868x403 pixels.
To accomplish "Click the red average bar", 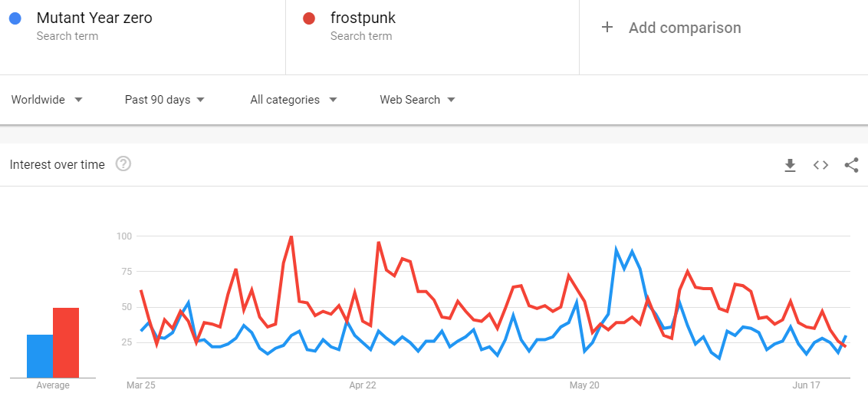I will coord(66,342).
